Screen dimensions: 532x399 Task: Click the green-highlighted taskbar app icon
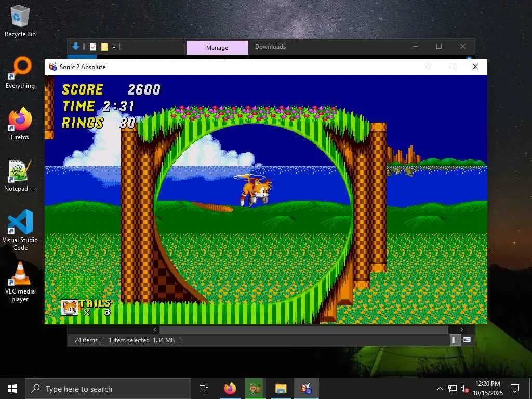254,389
